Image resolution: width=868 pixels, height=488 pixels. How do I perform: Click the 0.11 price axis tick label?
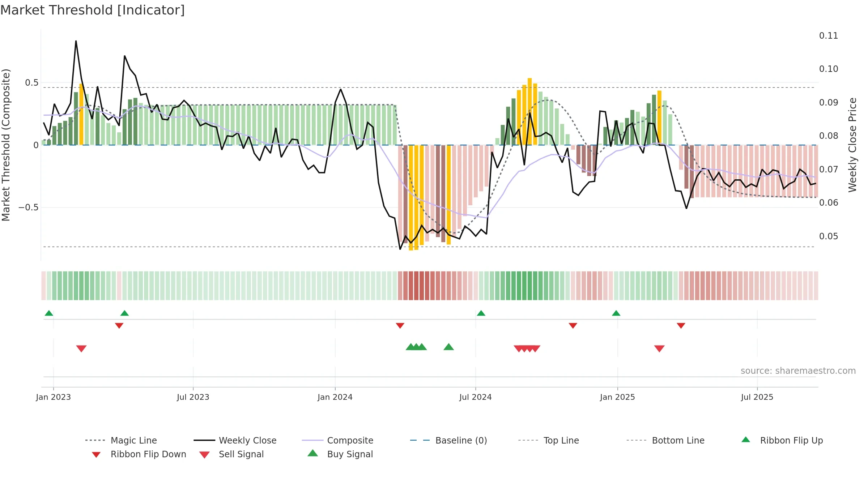pyautogui.click(x=829, y=36)
